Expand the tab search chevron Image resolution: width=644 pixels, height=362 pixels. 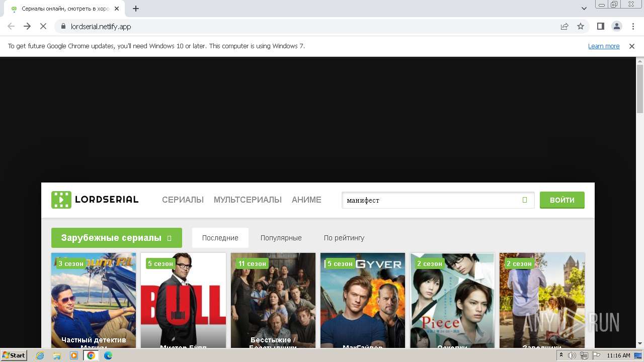[x=584, y=9]
